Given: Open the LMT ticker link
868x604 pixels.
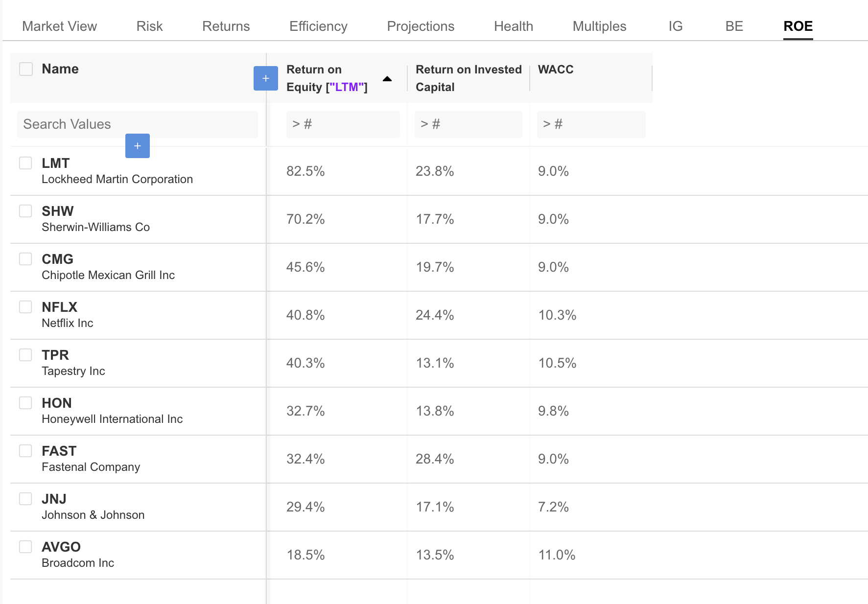Looking at the screenshot, I should 56,163.
